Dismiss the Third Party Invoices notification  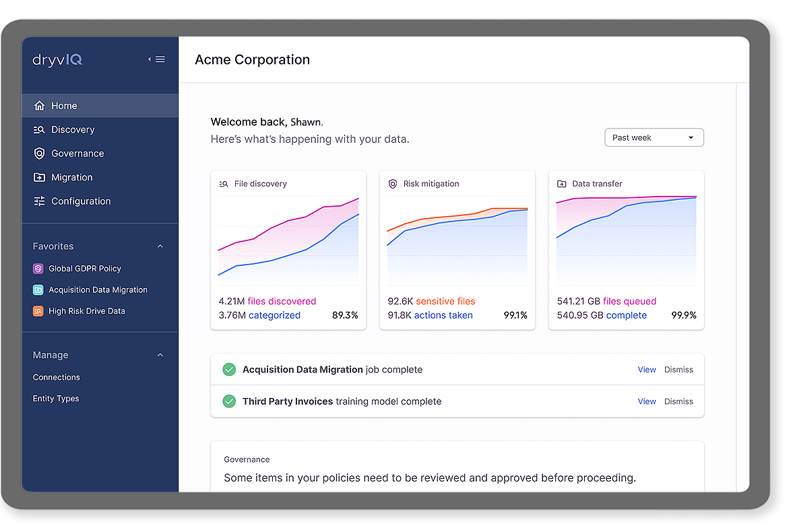678,401
